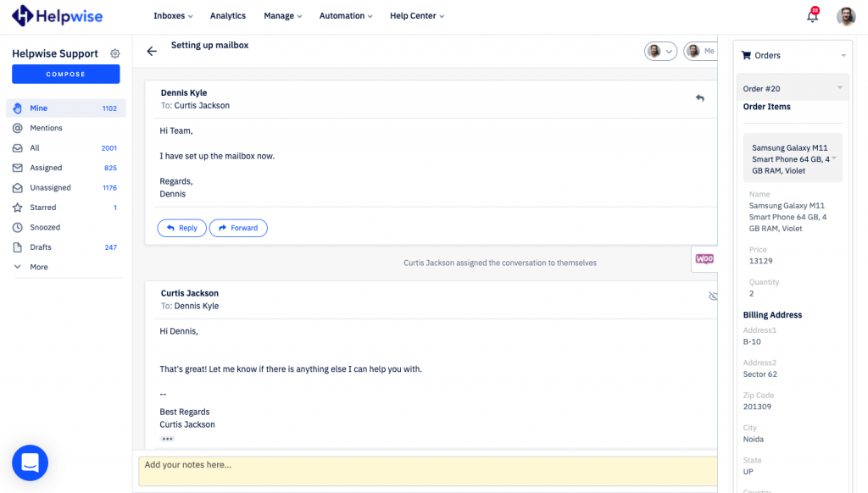Open the assignee avatar dropdown
Image resolution: width=868 pixels, height=493 pixels.
point(660,51)
